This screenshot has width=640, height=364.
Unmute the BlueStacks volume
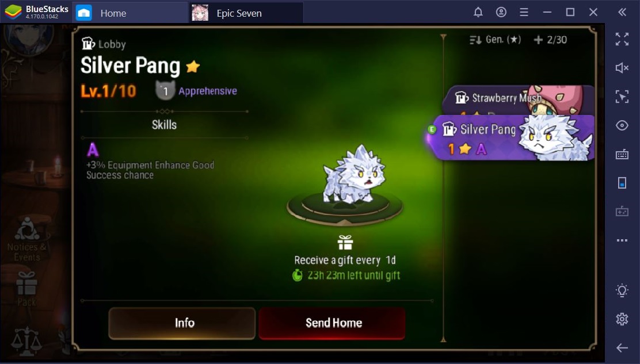622,68
